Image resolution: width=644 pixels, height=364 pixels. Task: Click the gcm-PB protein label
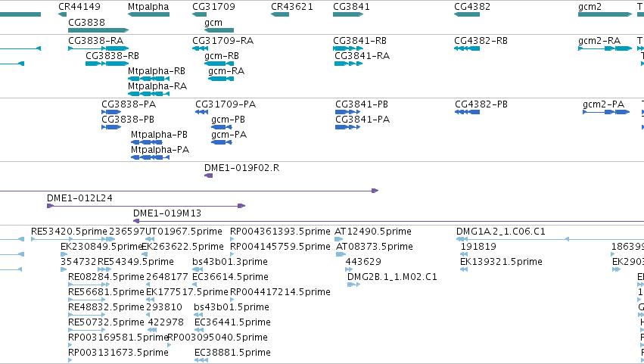[228, 120]
